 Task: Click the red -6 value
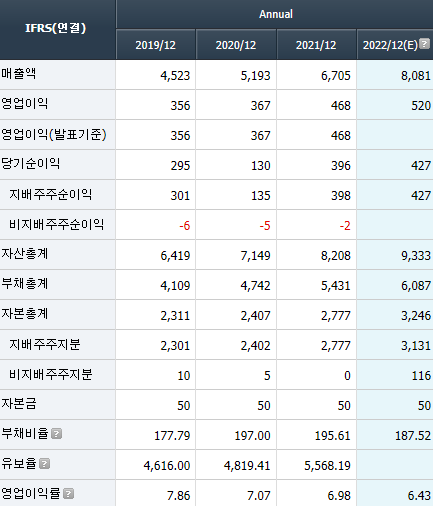pos(185,226)
